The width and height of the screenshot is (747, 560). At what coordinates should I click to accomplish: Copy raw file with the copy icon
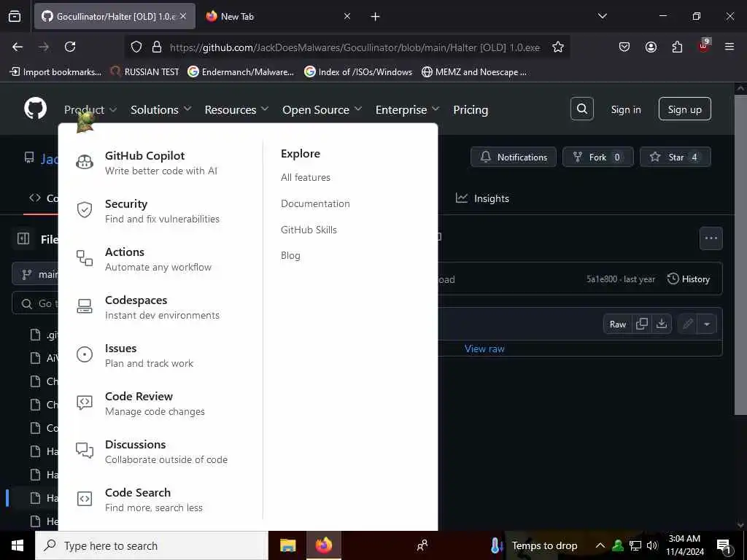pos(642,324)
